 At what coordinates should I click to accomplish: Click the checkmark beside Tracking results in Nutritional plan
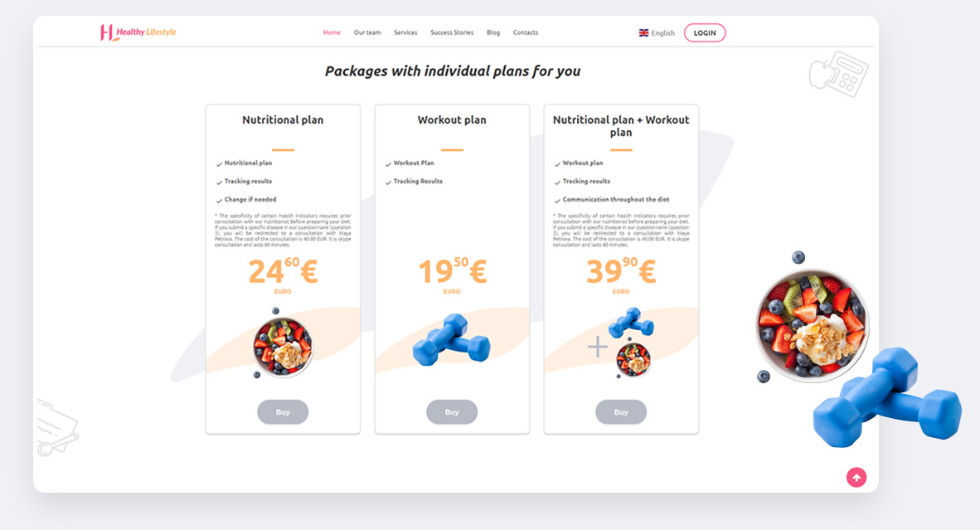219,182
